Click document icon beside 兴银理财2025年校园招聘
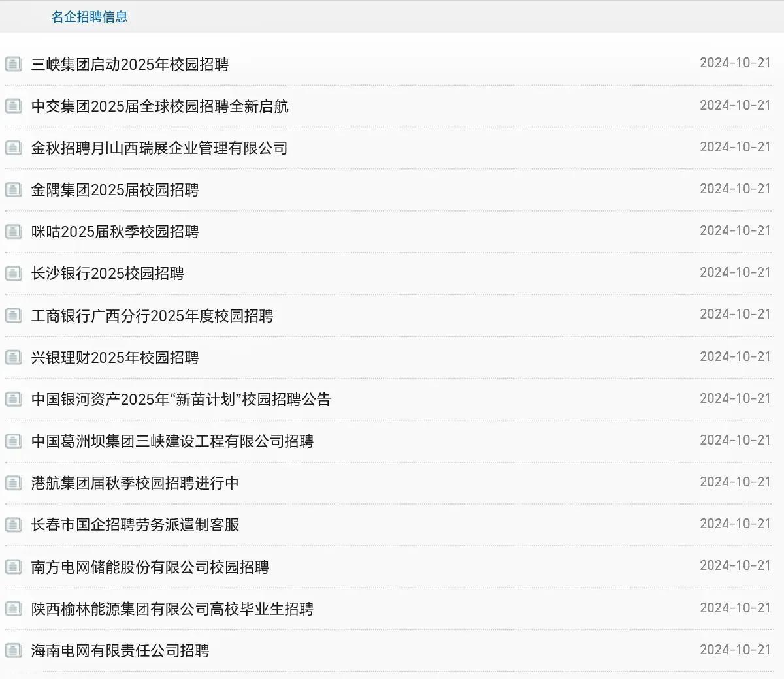 pos(14,357)
